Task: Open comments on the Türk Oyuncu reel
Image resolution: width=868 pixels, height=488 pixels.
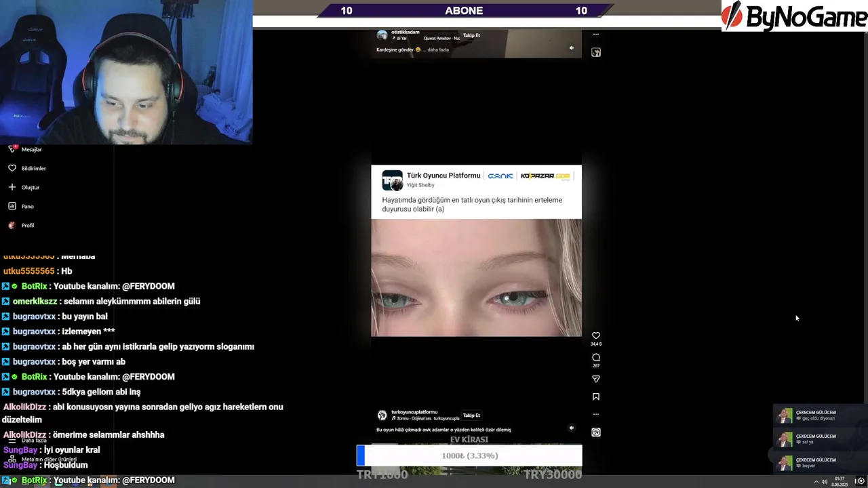Action: [596, 357]
